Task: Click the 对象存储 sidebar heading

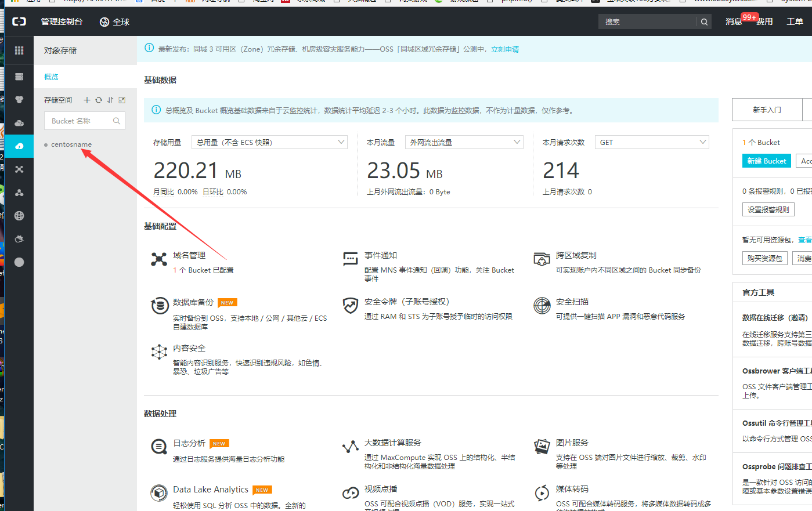Action: pos(60,50)
